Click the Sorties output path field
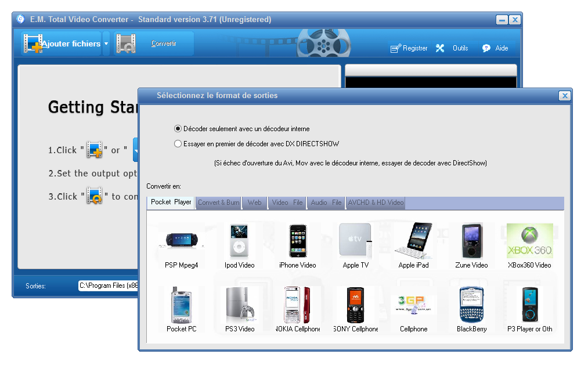This screenshot has height=365, width=588. click(109, 286)
